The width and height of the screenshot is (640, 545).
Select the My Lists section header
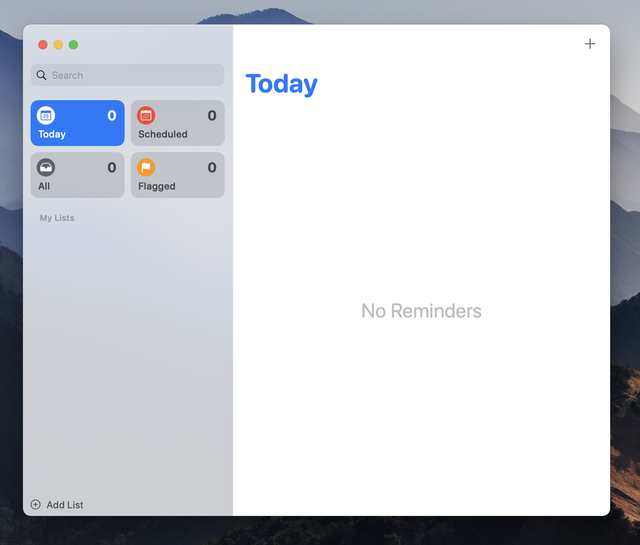point(57,218)
